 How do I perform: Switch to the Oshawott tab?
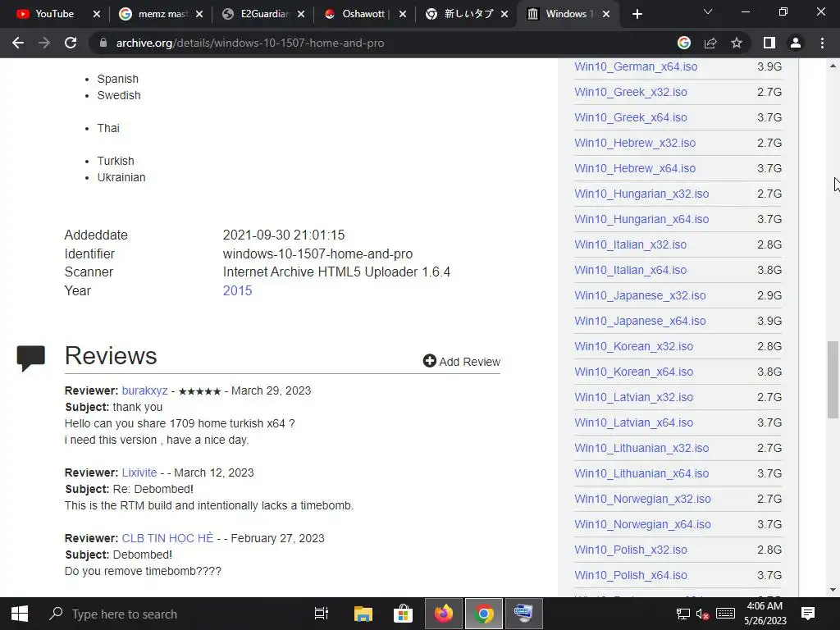coord(364,14)
